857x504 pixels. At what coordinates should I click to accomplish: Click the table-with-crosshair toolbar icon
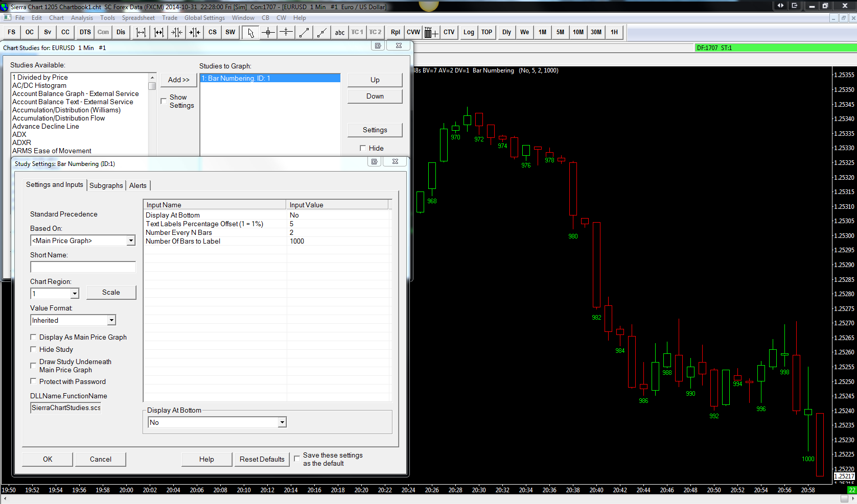click(431, 32)
